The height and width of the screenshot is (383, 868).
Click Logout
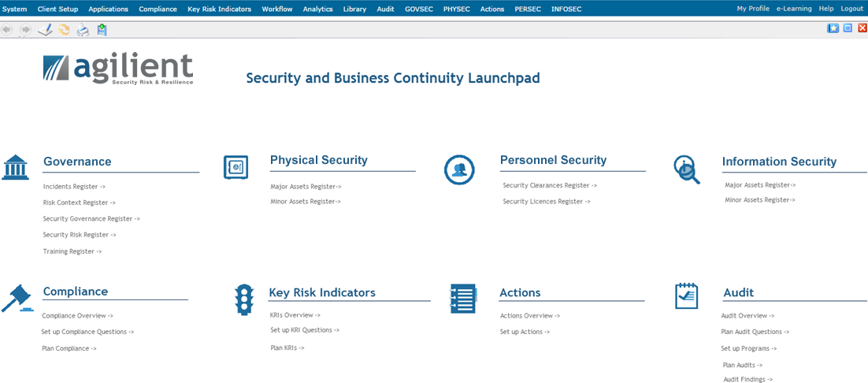851,9
